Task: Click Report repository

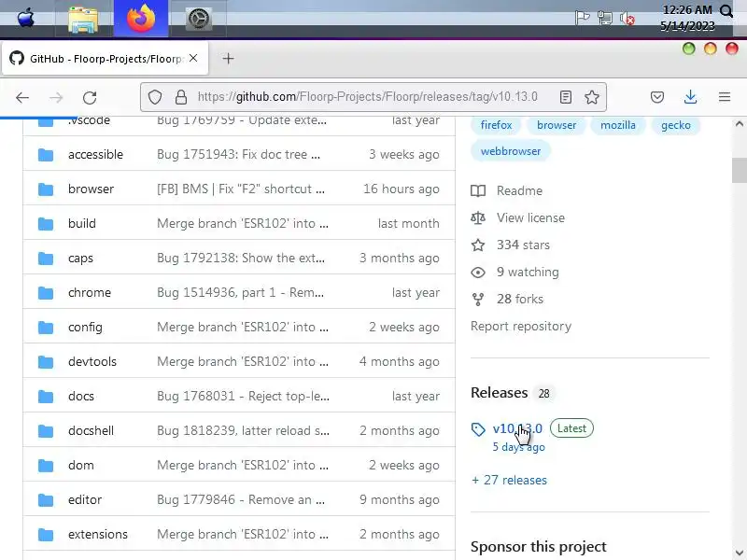Action: pyautogui.click(x=521, y=326)
